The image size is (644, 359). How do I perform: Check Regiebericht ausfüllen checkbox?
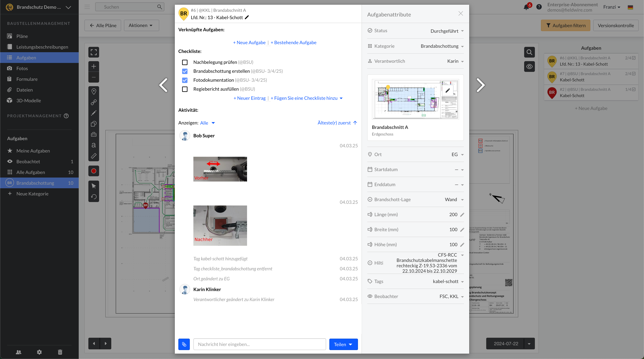pyautogui.click(x=185, y=89)
